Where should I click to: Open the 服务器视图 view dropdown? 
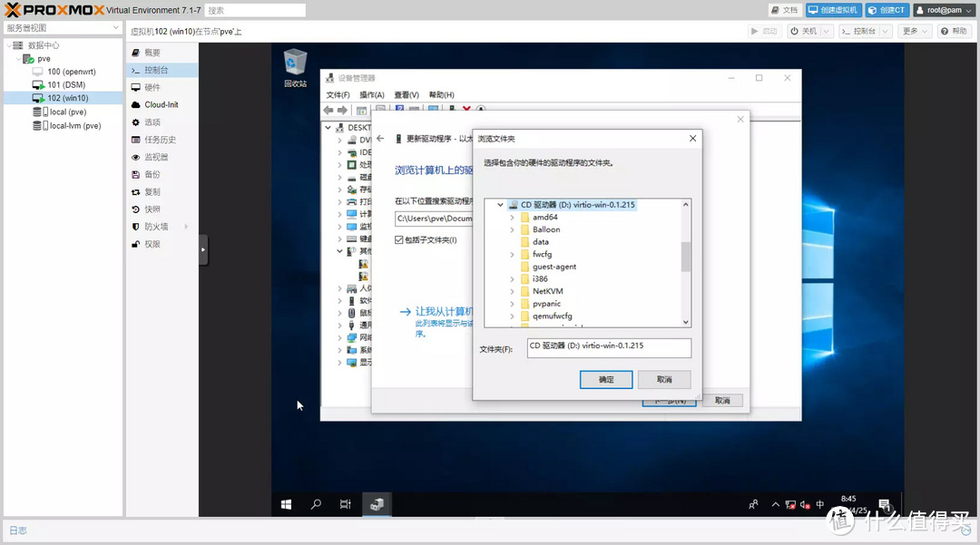[62, 28]
